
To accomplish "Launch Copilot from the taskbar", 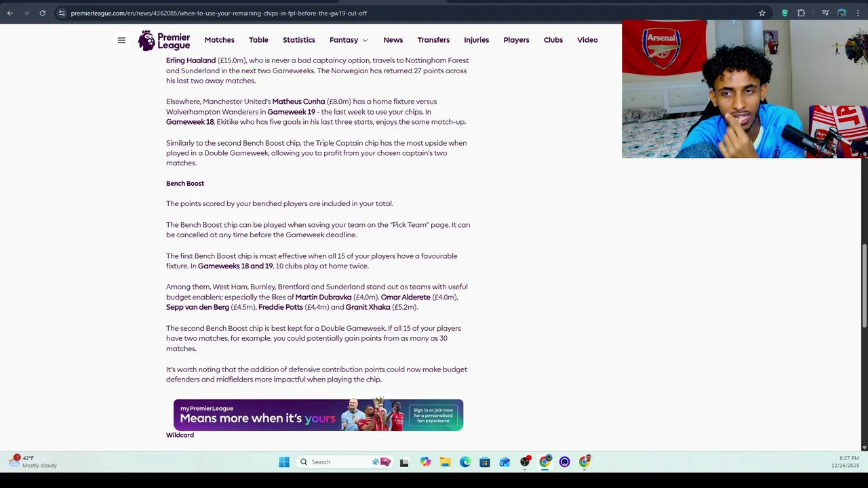I will pos(425,462).
